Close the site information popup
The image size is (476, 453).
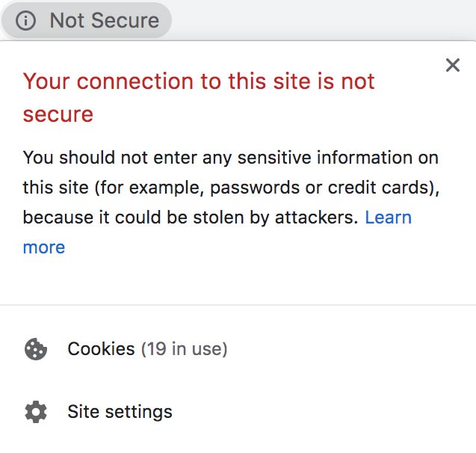[x=453, y=65]
